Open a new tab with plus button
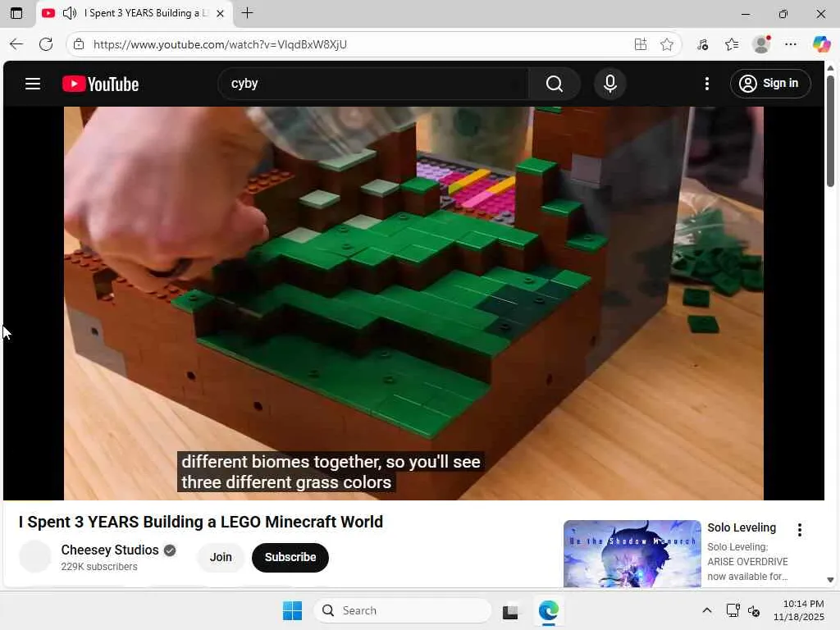 [x=247, y=13]
